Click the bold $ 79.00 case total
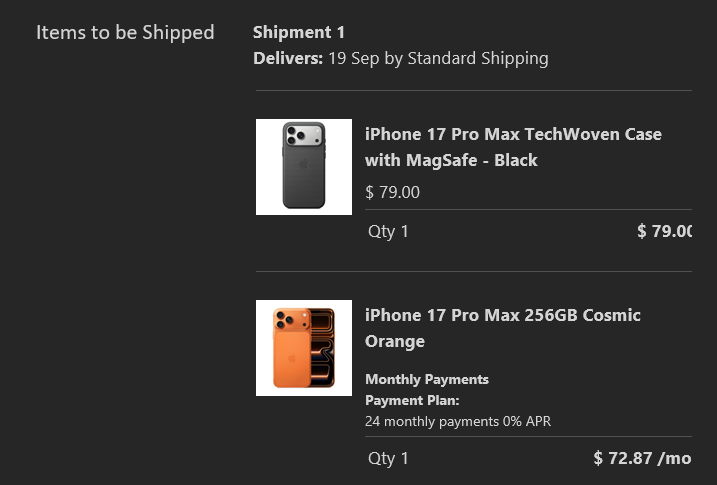The width and height of the screenshot is (717, 485). [664, 231]
